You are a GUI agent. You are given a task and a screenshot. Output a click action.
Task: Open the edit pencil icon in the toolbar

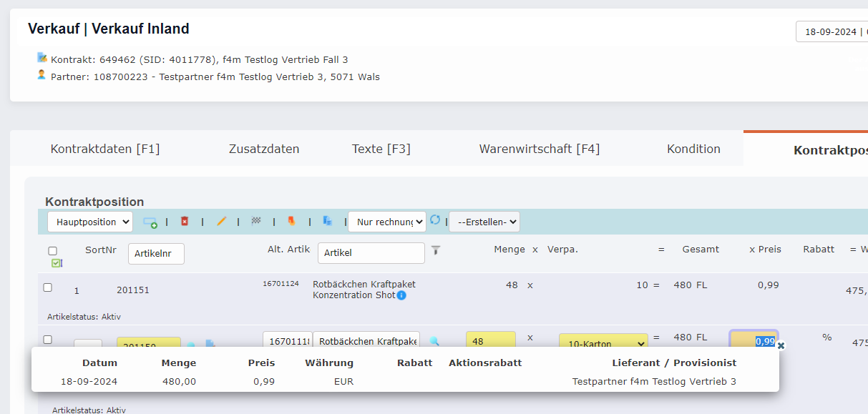coord(221,222)
